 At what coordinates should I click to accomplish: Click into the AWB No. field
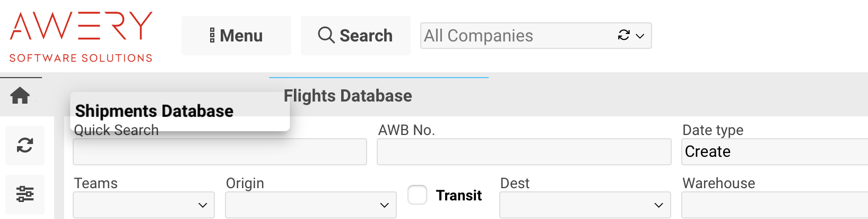click(x=524, y=152)
